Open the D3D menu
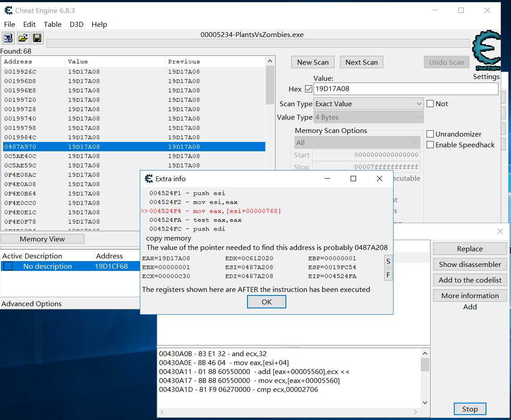Screen dimensions: 511x420 tap(76, 25)
